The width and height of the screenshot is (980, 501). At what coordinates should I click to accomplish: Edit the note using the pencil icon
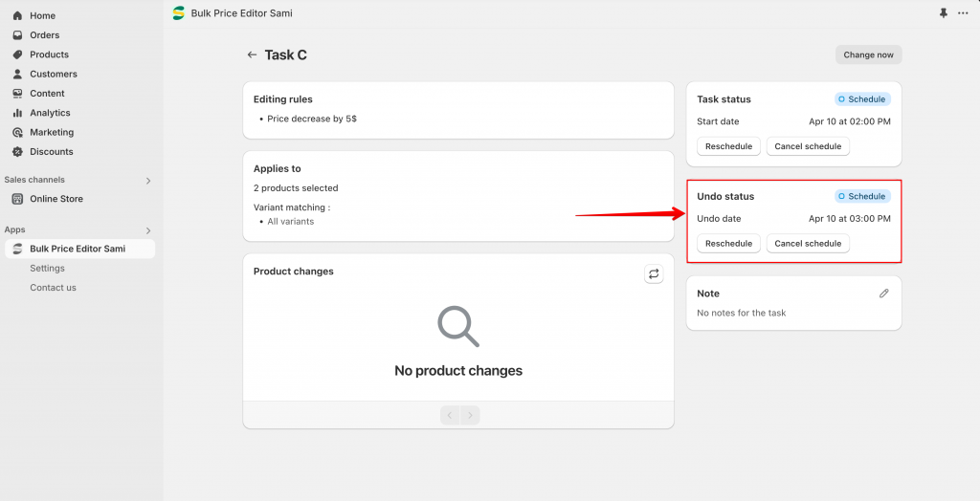click(x=883, y=294)
